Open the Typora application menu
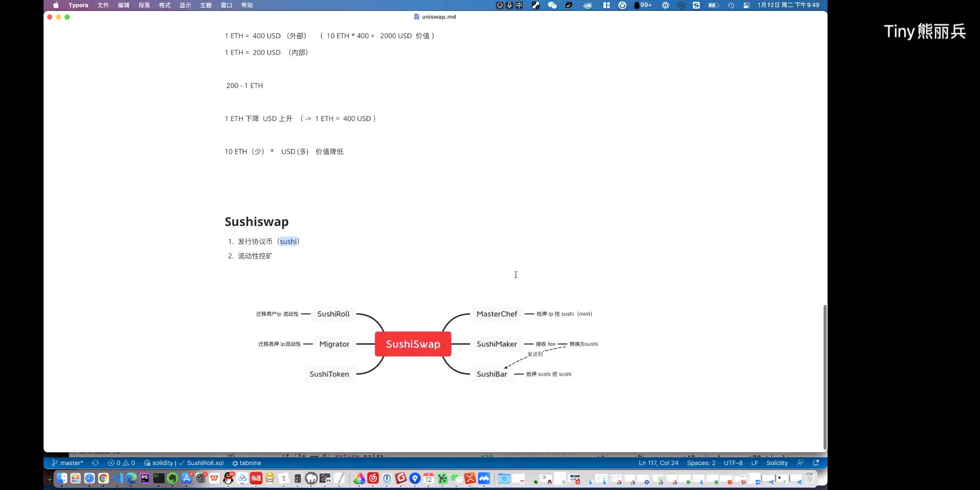 pyautogui.click(x=78, y=5)
